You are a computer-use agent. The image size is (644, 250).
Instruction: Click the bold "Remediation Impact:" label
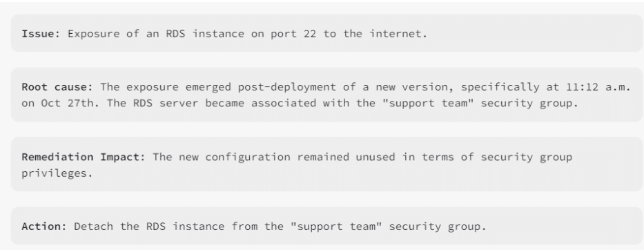[x=84, y=157]
